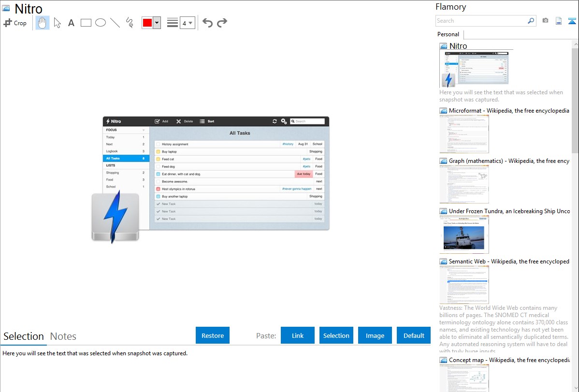Select the freehand scribble tool
579x392 pixels.
[x=130, y=23]
